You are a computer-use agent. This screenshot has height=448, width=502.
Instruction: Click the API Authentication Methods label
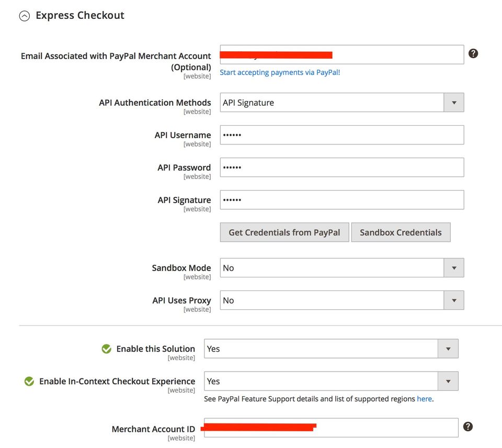pos(155,103)
